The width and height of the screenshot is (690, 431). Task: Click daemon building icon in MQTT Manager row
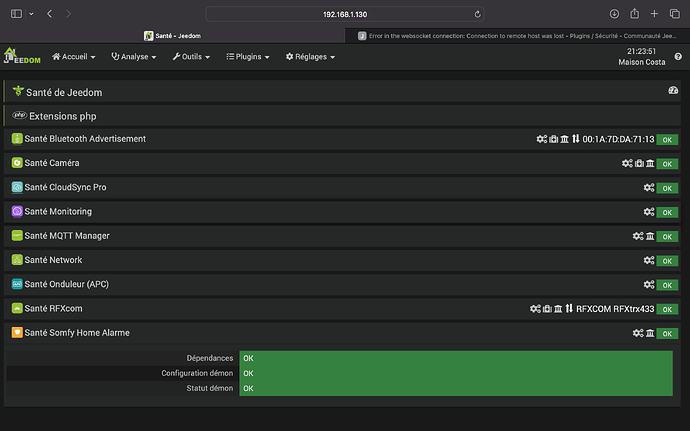click(x=650, y=236)
